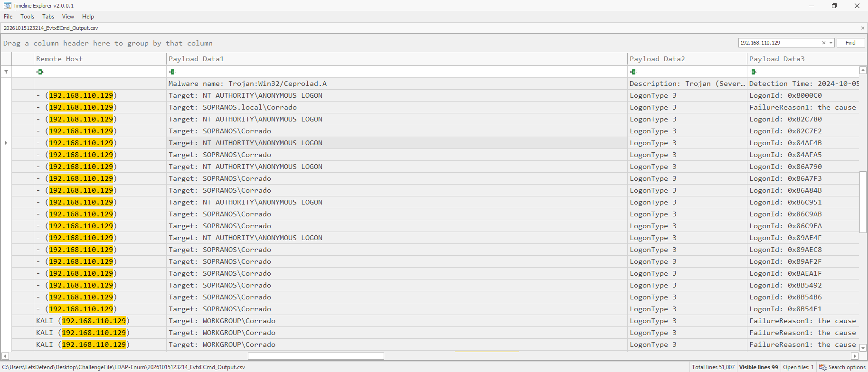
Task: Open the Tabs menu
Action: point(48,17)
